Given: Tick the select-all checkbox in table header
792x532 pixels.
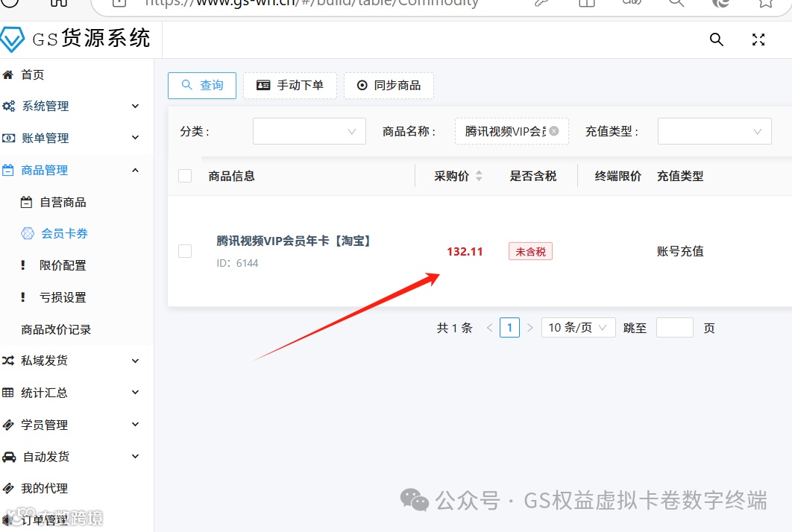Looking at the screenshot, I should 185,176.
